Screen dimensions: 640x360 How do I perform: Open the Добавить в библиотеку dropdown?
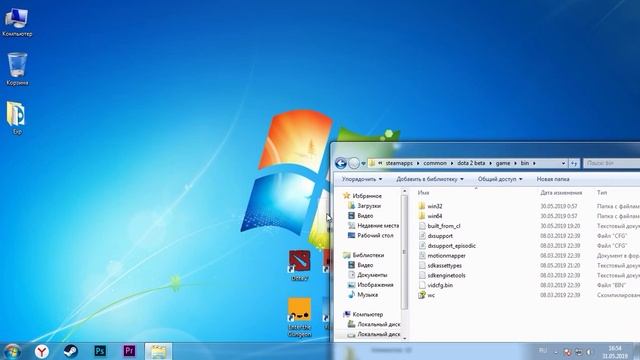tap(430, 179)
